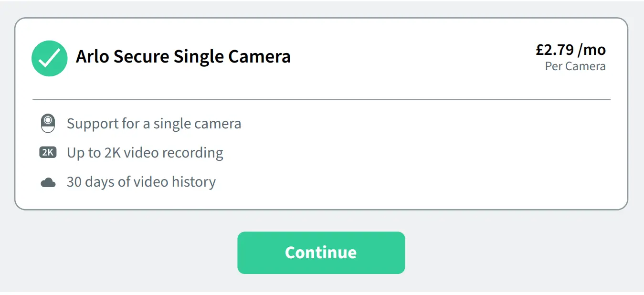
Task: Select the Arlo Secure Single Camera plan title
Action: tap(183, 56)
